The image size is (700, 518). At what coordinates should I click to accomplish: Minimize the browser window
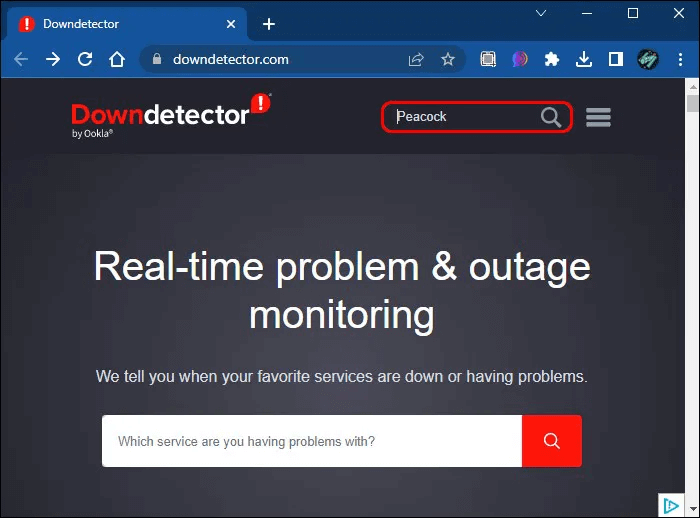(x=587, y=13)
